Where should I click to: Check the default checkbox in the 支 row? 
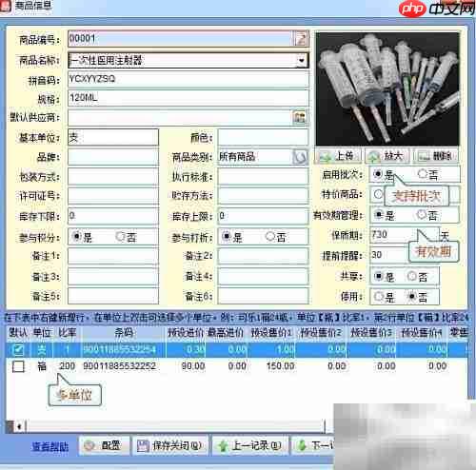18,349
